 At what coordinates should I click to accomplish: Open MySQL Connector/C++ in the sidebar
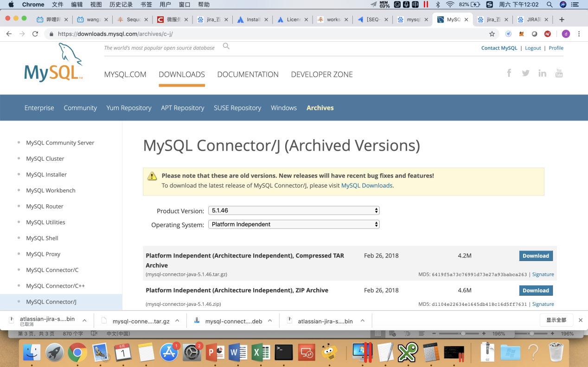point(56,286)
